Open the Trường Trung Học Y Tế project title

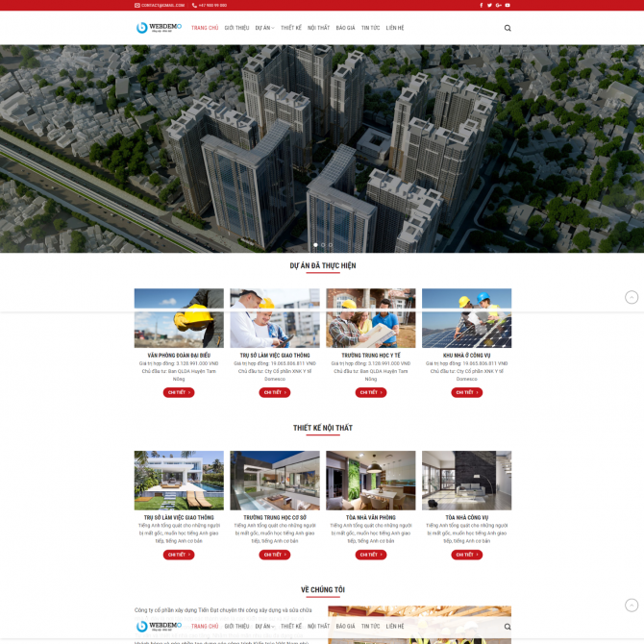tap(370, 356)
